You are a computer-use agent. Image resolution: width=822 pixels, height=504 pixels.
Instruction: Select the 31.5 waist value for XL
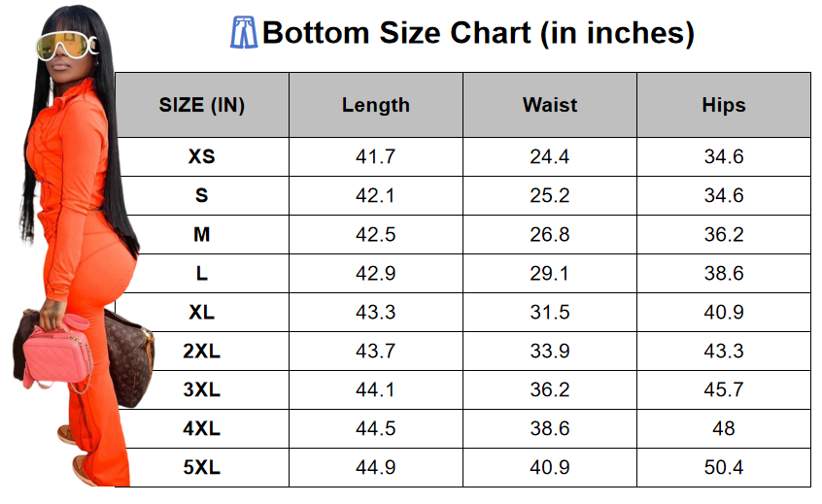pyautogui.click(x=550, y=312)
